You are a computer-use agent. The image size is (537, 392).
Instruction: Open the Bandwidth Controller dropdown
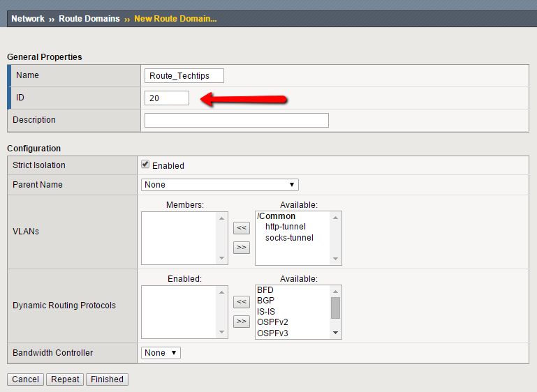pyautogui.click(x=161, y=353)
